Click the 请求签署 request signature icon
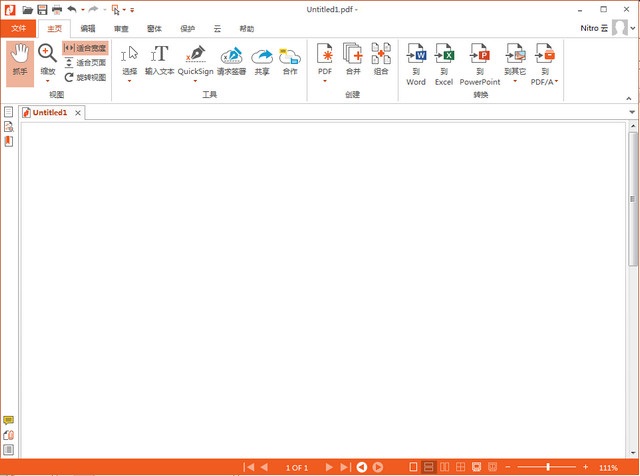This screenshot has height=476, width=640. 232,60
